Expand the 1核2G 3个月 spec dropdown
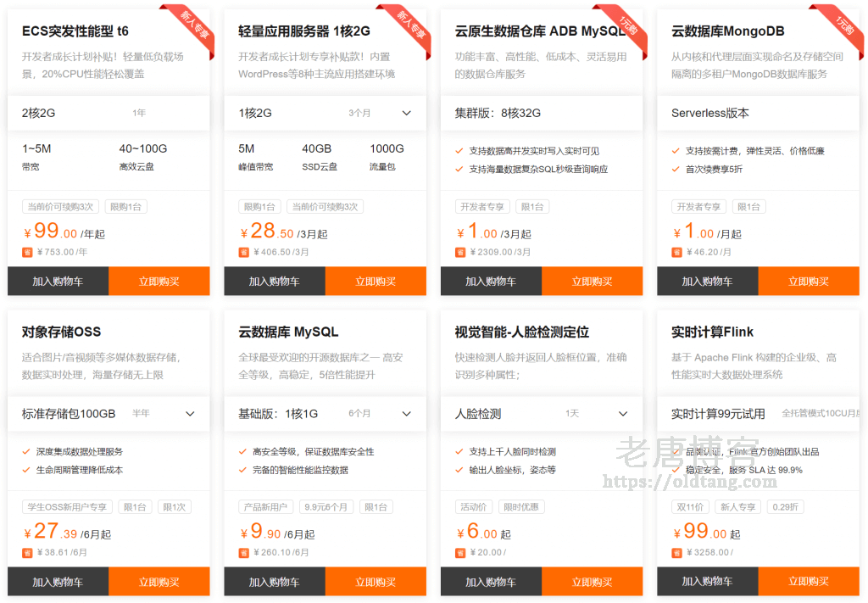 coord(406,113)
